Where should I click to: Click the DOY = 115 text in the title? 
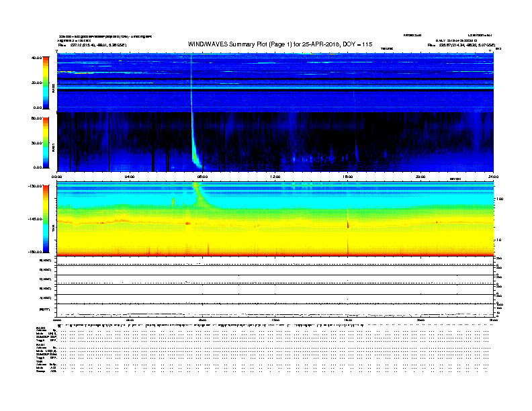357,44
